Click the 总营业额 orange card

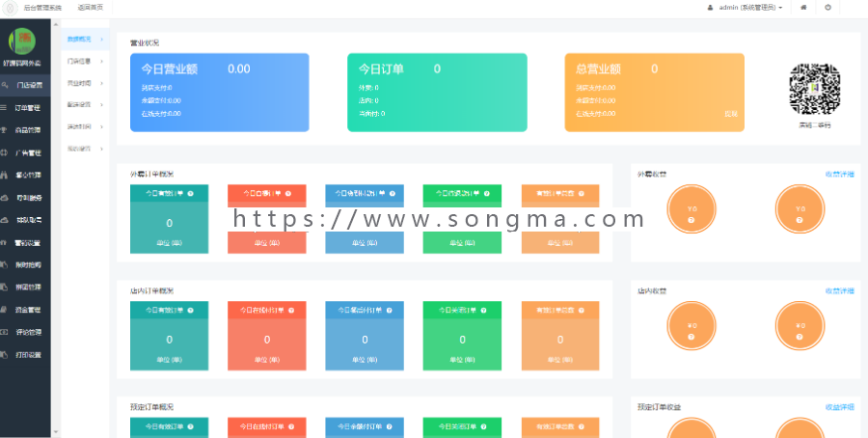pyautogui.click(x=654, y=93)
